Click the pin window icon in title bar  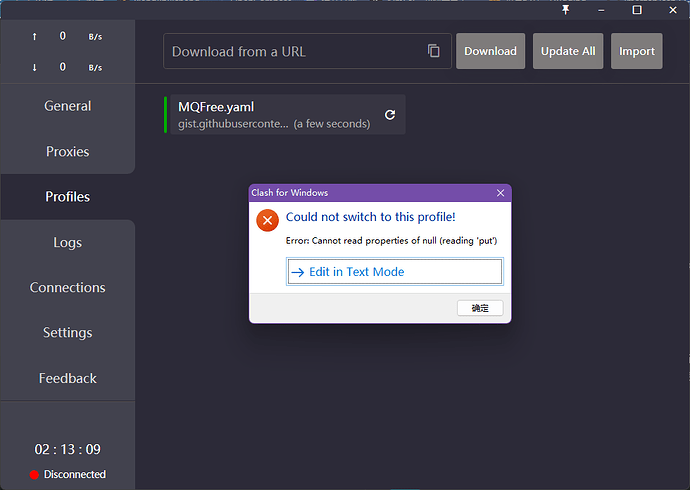[566, 10]
